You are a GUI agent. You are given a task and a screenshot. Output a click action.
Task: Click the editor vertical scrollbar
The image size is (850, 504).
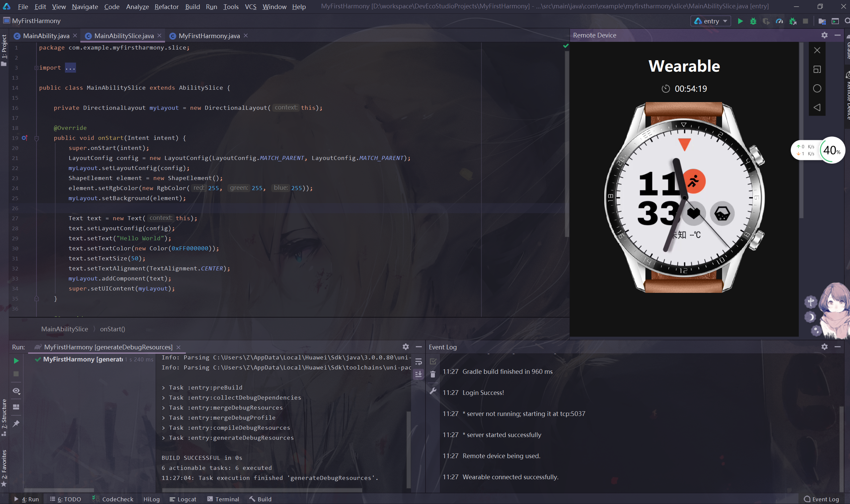pyautogui.click(x=566, y=143)
